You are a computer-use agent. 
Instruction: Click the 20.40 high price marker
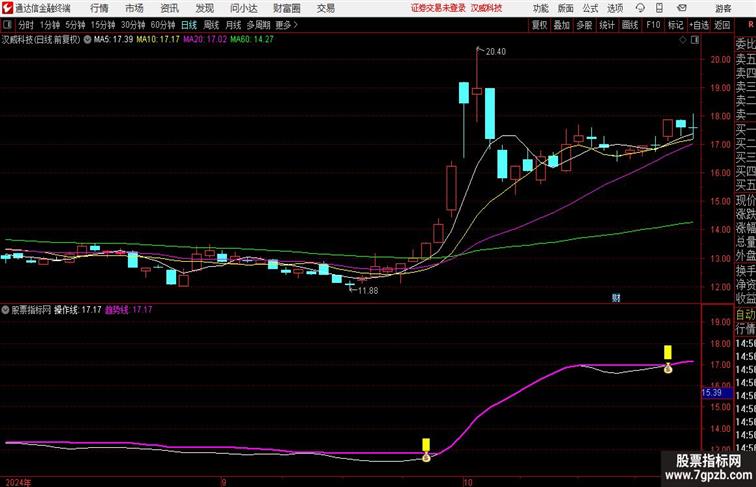coord(495,52)
